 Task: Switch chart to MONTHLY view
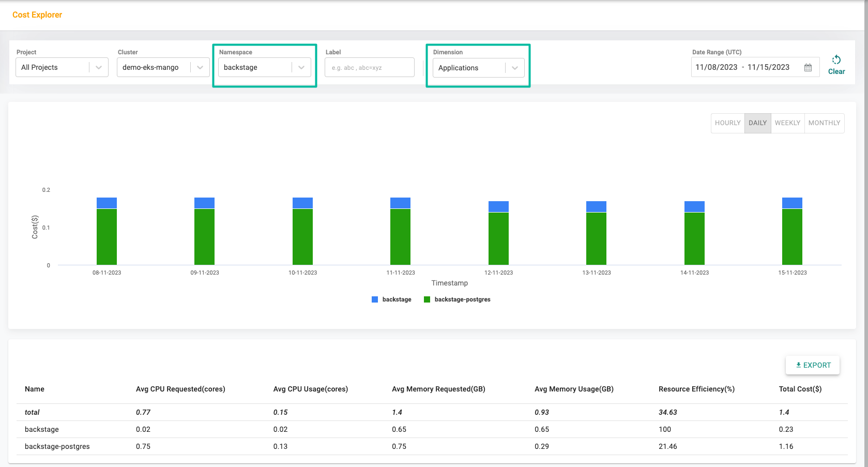[x=824, y=123]
